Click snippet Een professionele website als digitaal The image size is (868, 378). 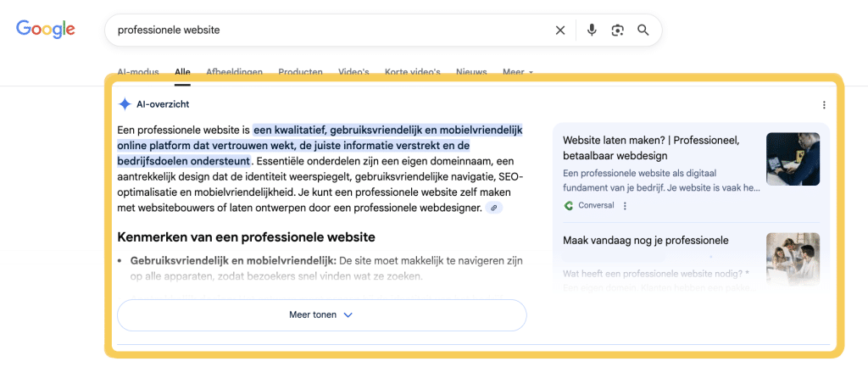coord(661,180)
